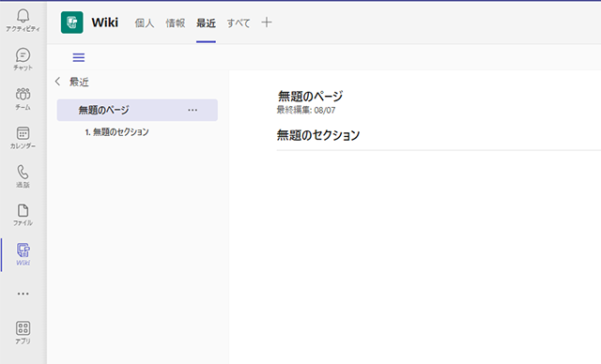Add a new tab with plus
The width and height of the screenshot is (601, 364).
267,23
